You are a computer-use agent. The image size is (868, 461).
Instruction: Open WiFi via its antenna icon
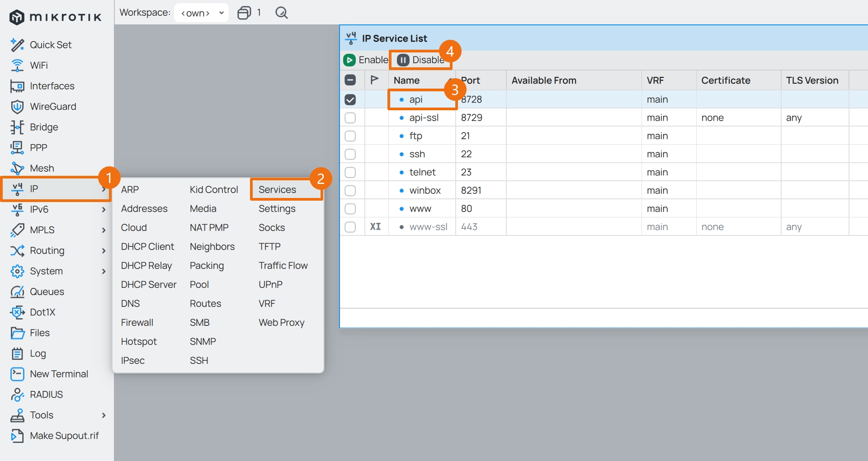click(x=17, y=66)
